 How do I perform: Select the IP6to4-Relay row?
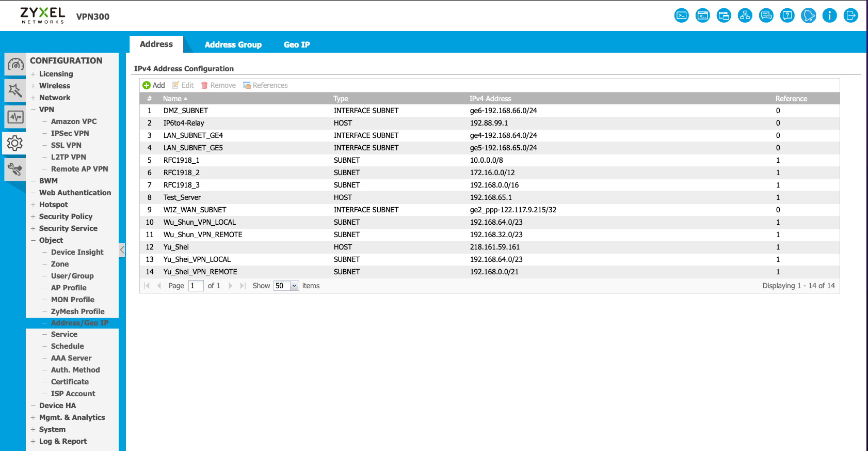[490, 123]
